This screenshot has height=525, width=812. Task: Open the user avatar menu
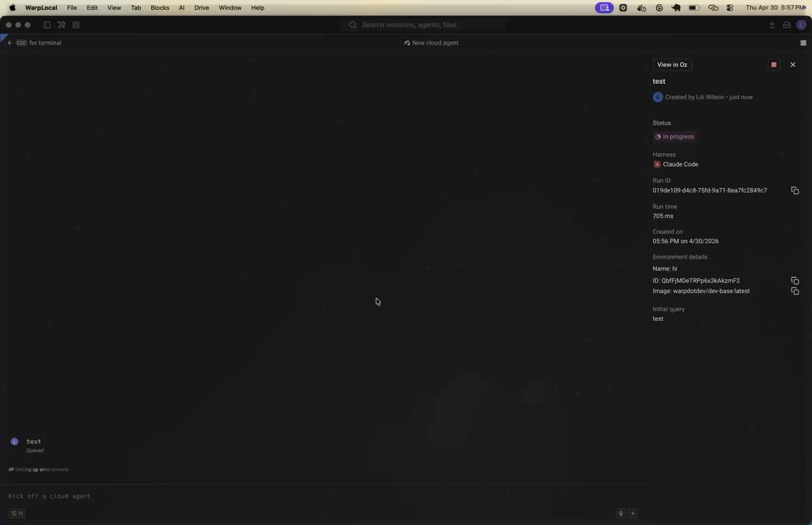801,25
